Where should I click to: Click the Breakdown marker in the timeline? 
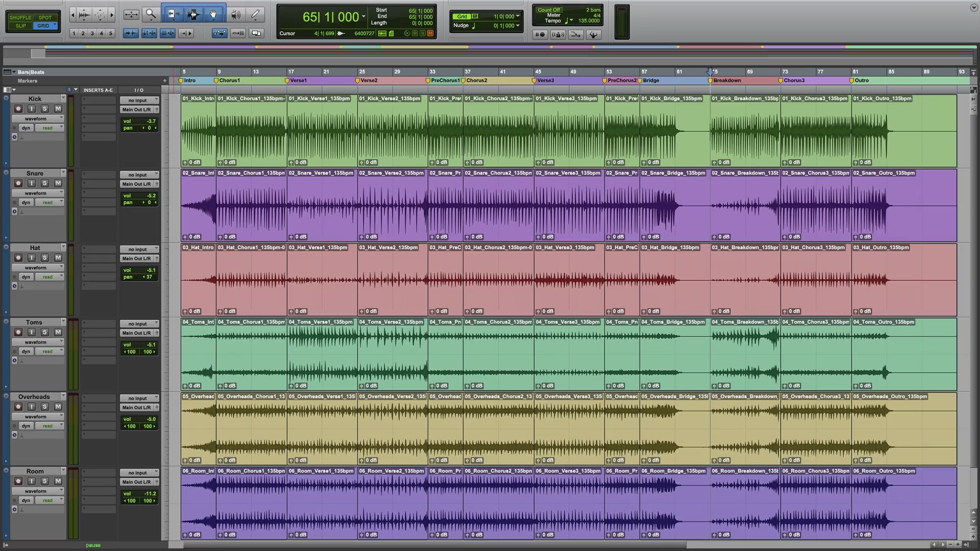tap(726, 81)
